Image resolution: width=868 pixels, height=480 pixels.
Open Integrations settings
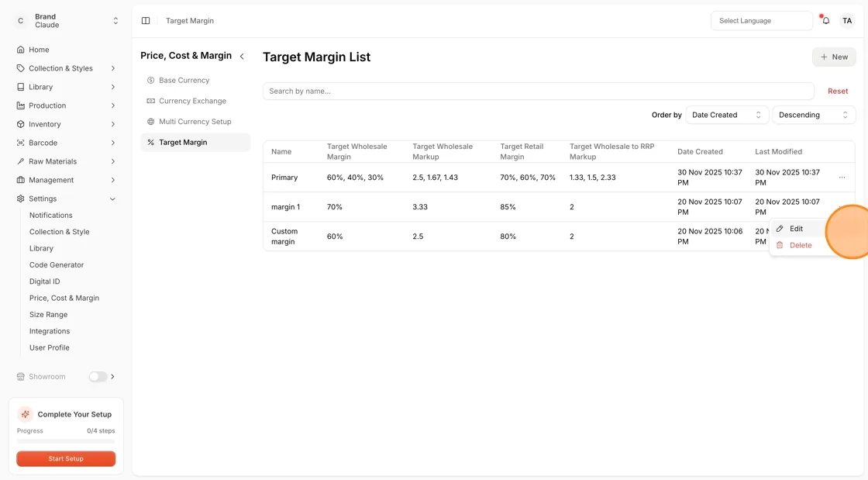pos(50,331)
